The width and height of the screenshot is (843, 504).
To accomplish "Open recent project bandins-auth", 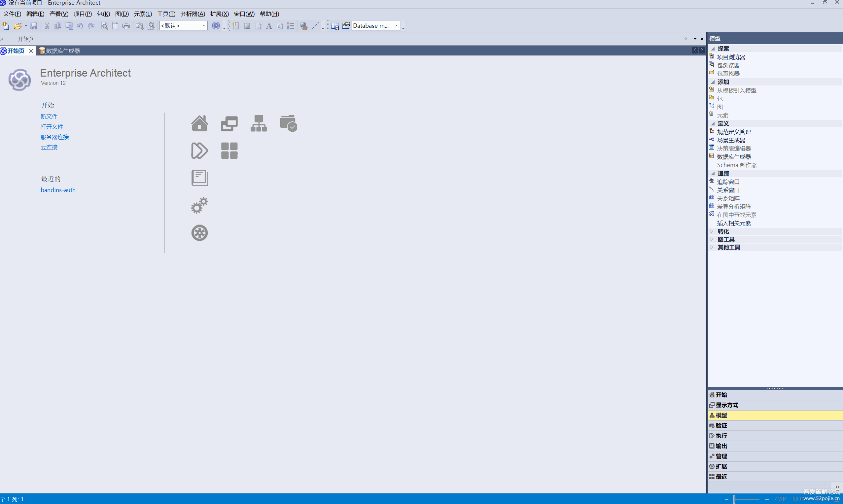I will (x=58, y=190).
